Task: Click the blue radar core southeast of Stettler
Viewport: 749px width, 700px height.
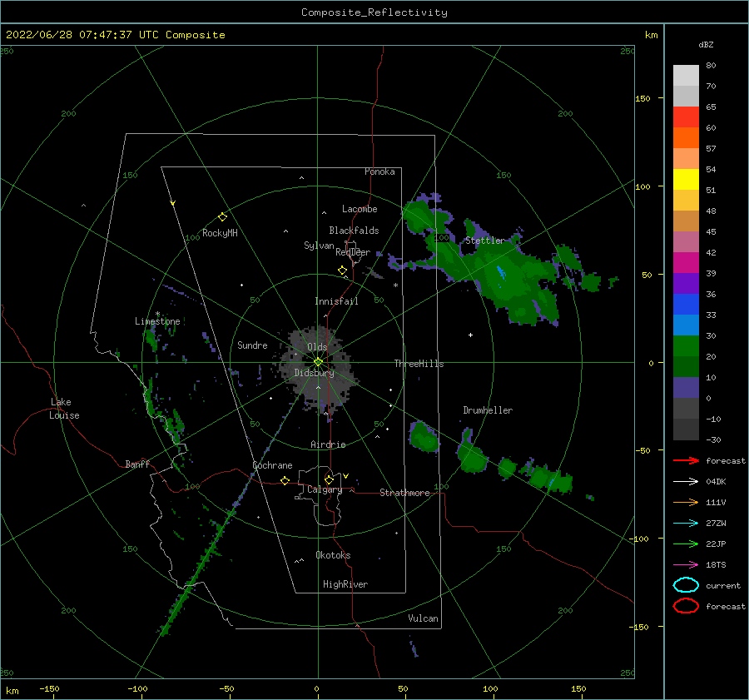Action: (x=501, y=272)
